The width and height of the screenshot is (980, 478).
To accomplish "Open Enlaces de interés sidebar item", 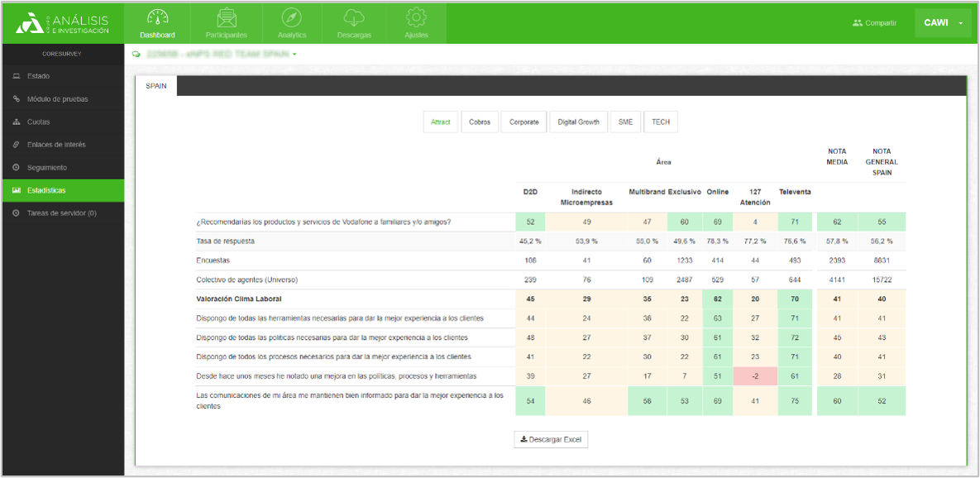I will pyautogui.click(x=56, y=145).
